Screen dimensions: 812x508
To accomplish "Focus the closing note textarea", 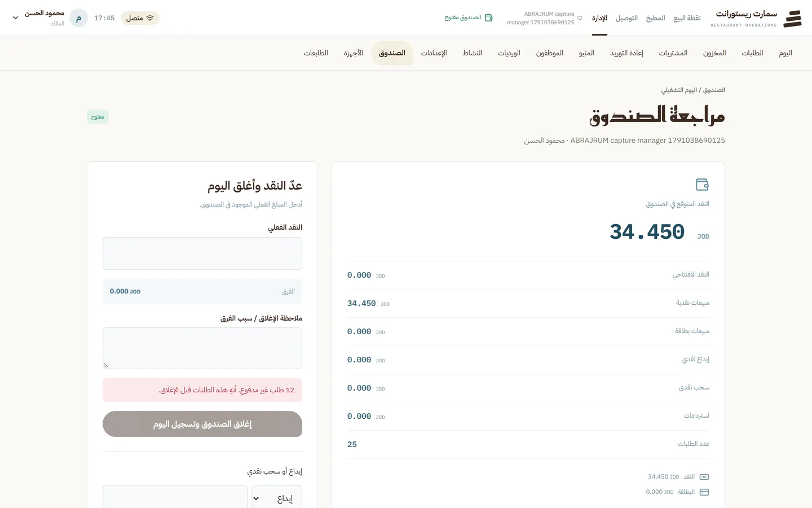I will click(x=202, y=348).
